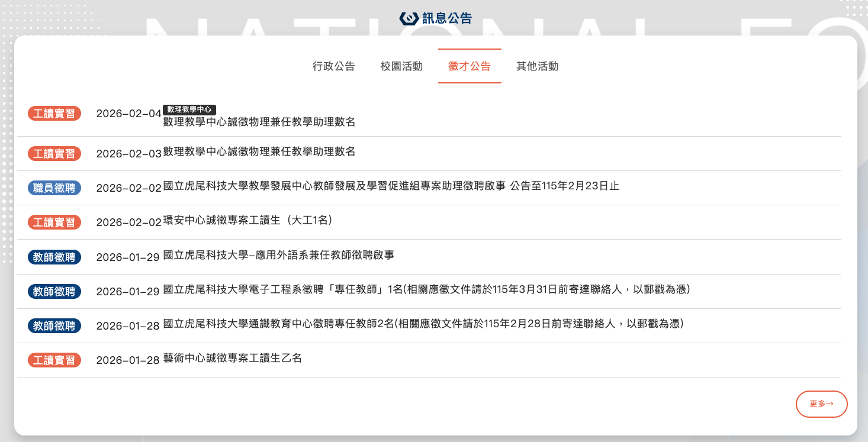The height and width of the screenshot is (442, 868).
Task: Open 應用外語系兼任教師徵聘啟事 link
Action: pyautogui.click(x=278, y=256)
